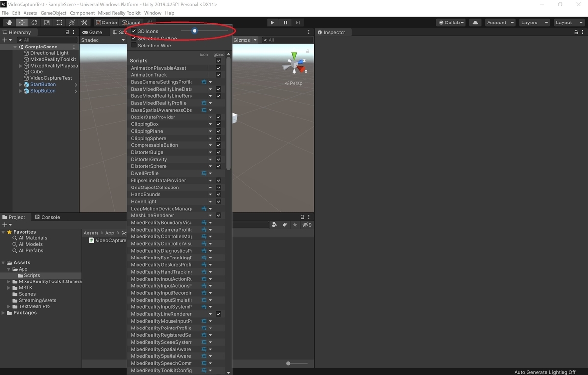Open the Inspector options menu
The width and height of the screenshot is (588, 375).
pos(583,32)
